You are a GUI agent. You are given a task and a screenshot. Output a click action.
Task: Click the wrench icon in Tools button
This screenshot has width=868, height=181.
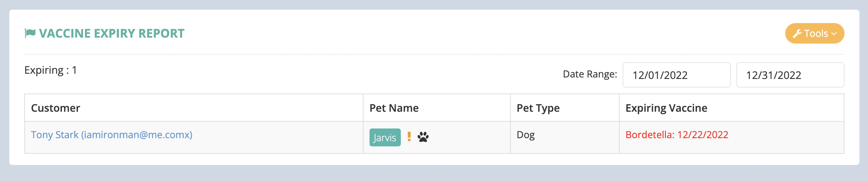(x=797, y=34)
